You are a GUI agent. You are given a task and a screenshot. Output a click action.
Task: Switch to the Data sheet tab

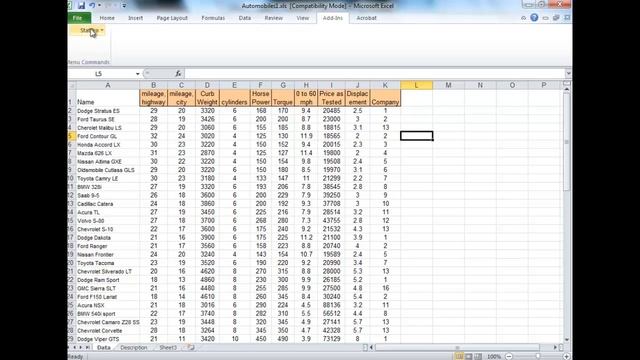click(x=104, y=348)
